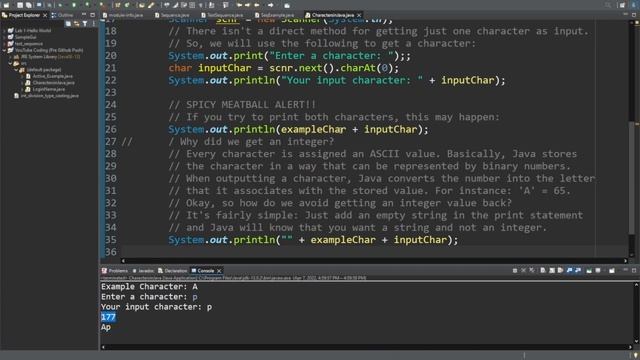
Task: Toggle Word Wrap in Console toolbar
Action: point(560,270)
